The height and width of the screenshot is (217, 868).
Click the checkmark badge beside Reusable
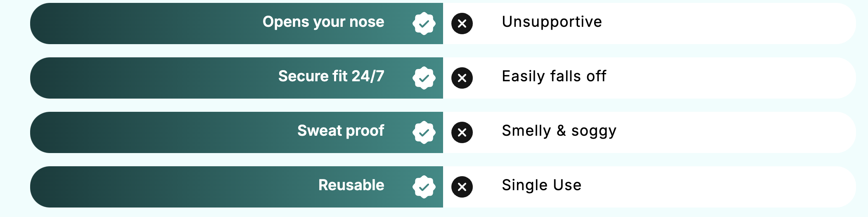click(424, 187)
